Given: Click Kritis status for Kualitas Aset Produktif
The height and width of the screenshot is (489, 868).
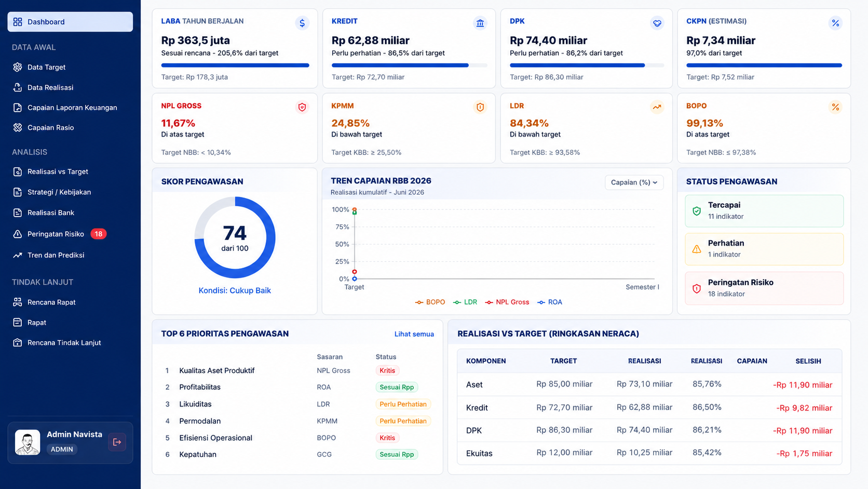Looking at the screenshot, I should tap(387, 371).
